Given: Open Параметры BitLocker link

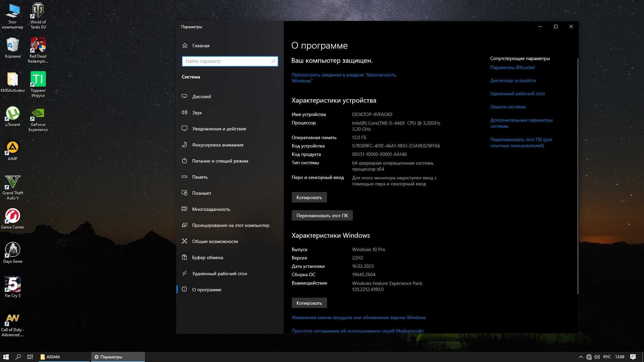Looking at the screenshot, I should (513, 67).
